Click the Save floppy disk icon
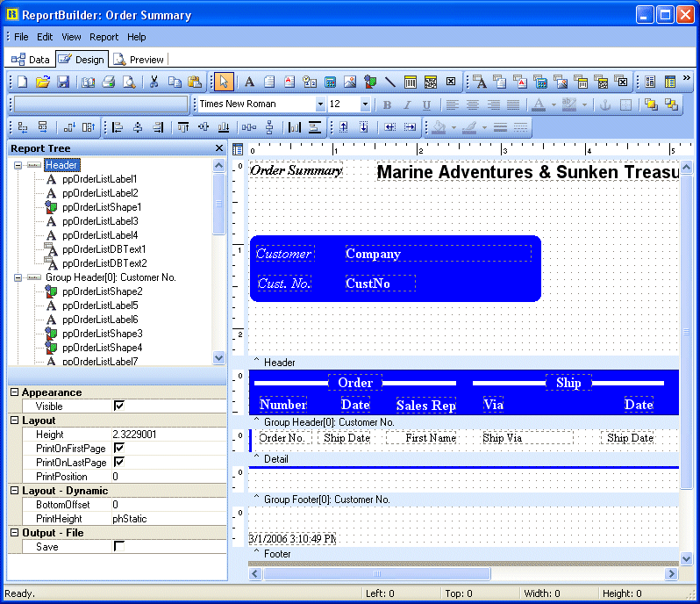Screen dimensions: 700x604 point(63,82)
